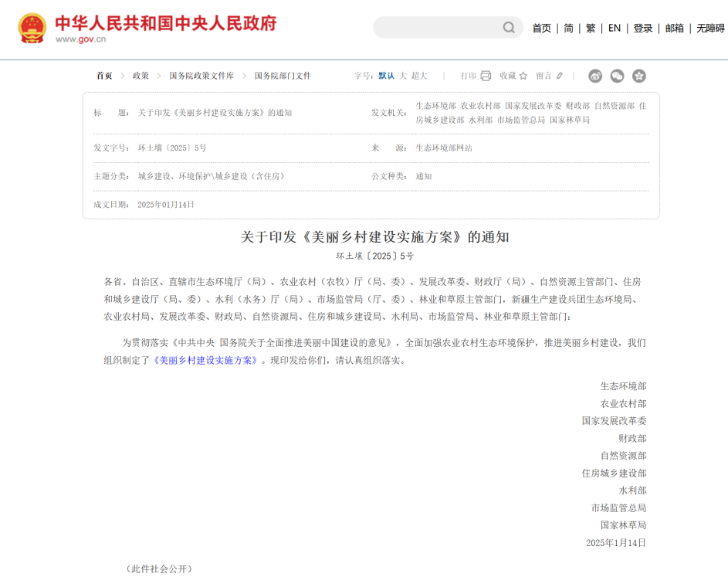This screenshot has width=728, height=577.
Task: Click the signature line 国家林草局
Action: point(623,525)
